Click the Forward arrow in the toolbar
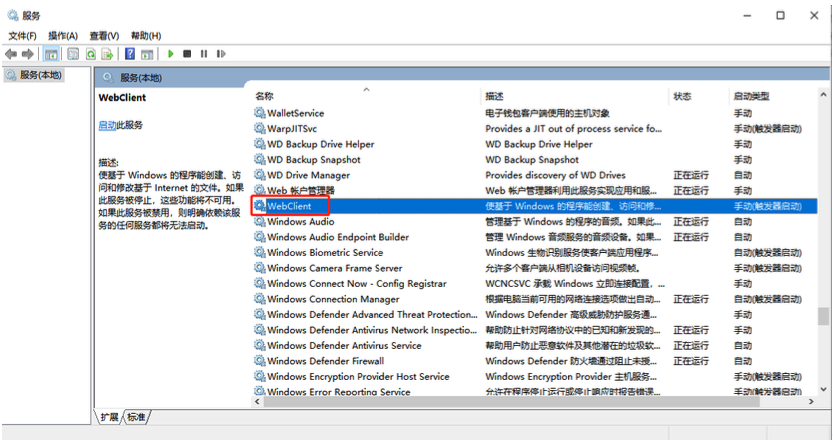The image size is (833, 440). 28,54
